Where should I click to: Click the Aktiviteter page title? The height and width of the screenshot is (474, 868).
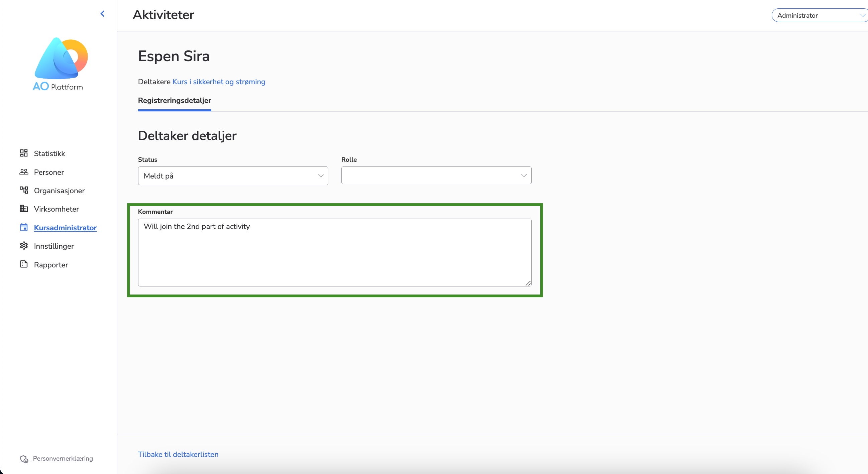click(x=164, y=15)
